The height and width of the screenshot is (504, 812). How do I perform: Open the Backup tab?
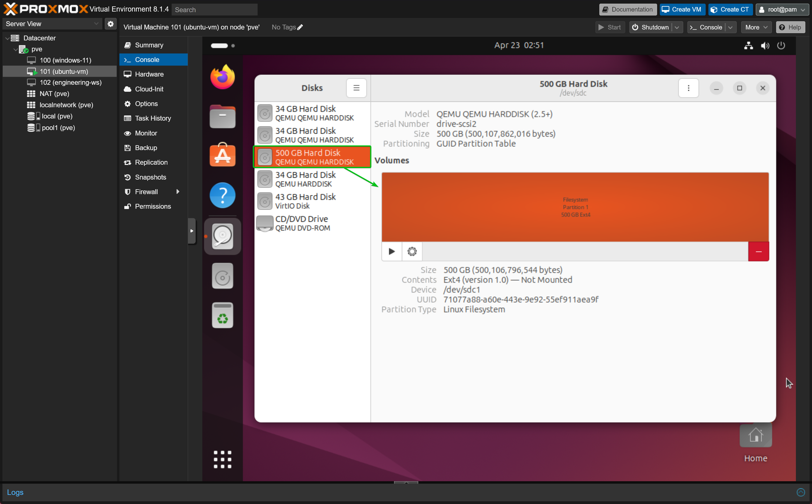click(x=153, y=148)
